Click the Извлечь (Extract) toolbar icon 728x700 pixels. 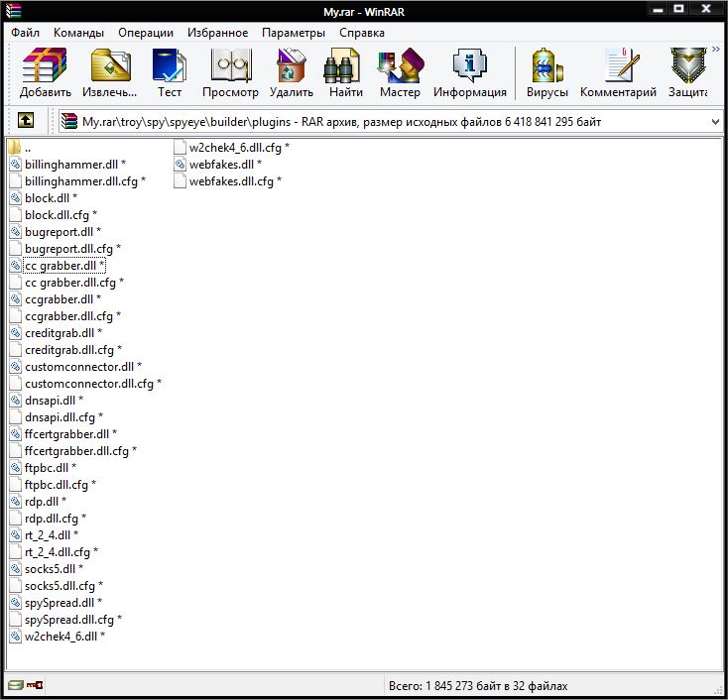(x=110, y=72)
